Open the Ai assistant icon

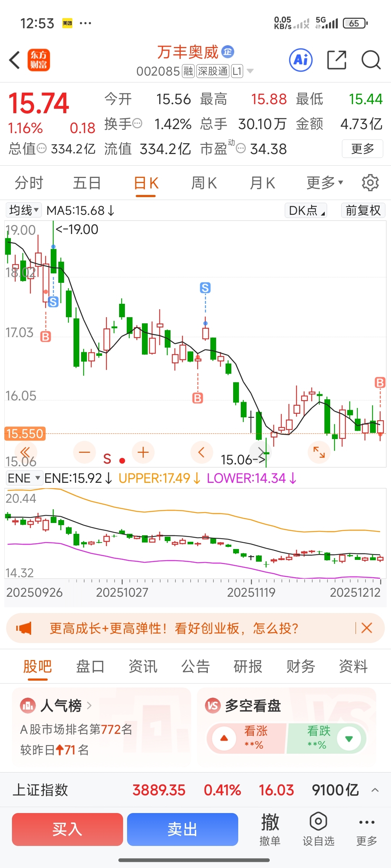(301, 60)
